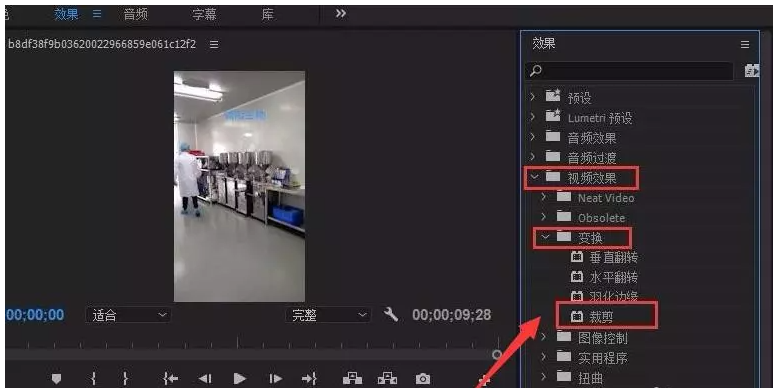This screenshot has height=388, width=776.
Task: Click the sequence name b8df38f9b03620022966859e061c12f2
Action: point(102,45)
